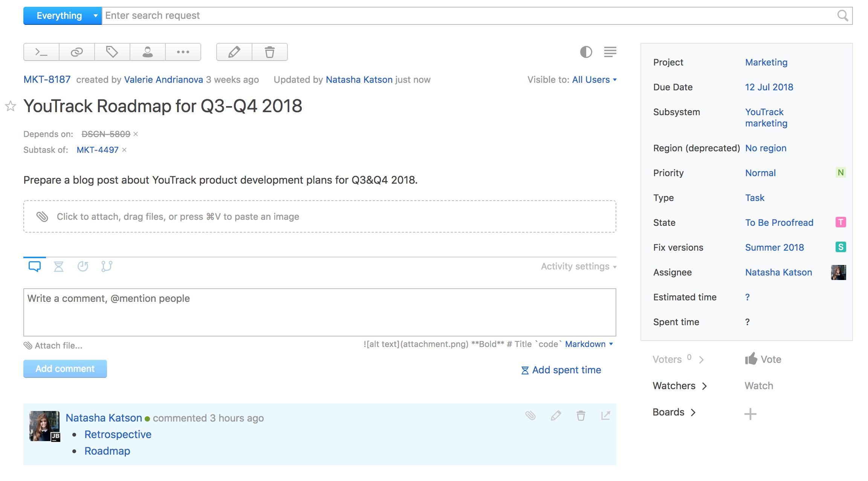Edit Natasha Katson's comment
The height and width of the screenshot is (481, 868).
(556, 416)
